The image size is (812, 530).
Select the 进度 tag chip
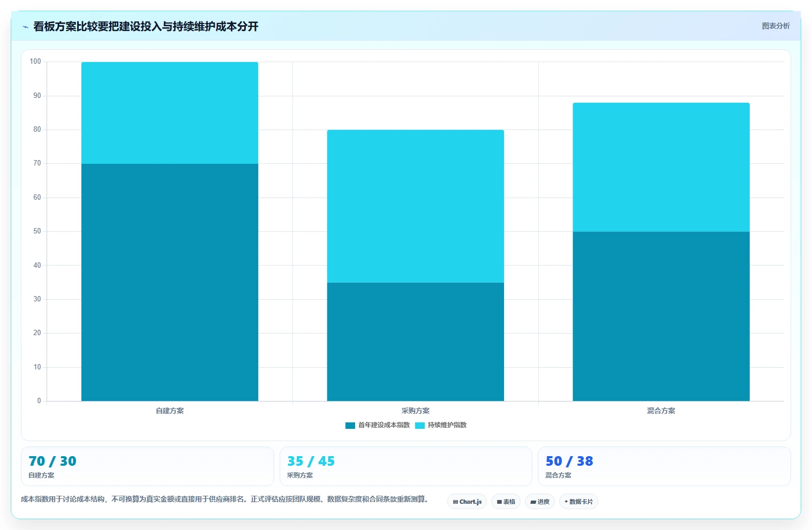540,502
